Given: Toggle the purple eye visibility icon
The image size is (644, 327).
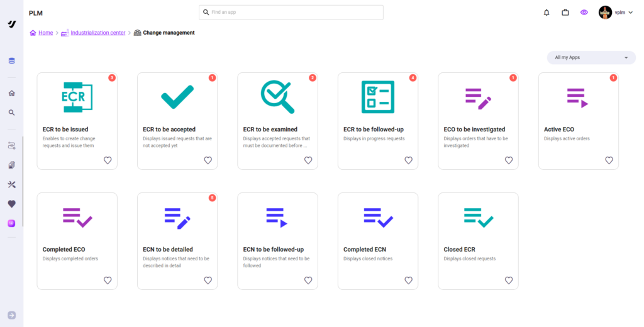Looking at the screenshot, I should (584, 13).
